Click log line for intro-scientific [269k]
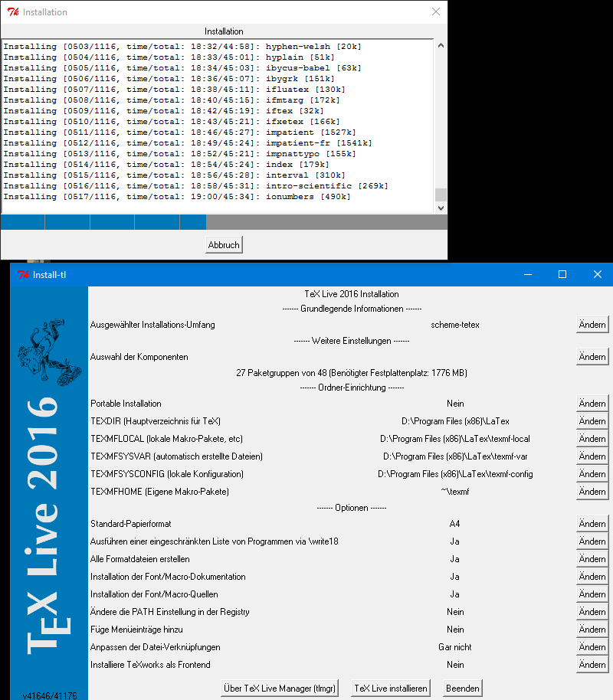Screen dimensions: 613x700 pos(195,185)
